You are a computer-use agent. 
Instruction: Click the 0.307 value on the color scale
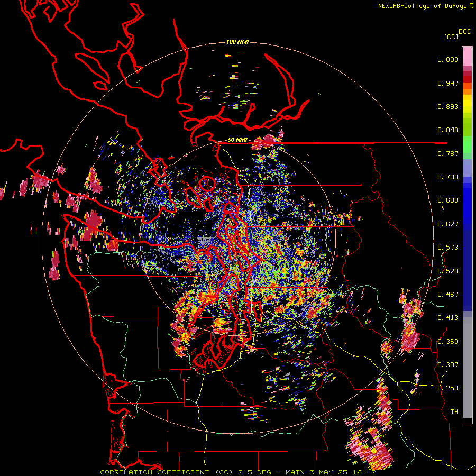coord(448,365)
